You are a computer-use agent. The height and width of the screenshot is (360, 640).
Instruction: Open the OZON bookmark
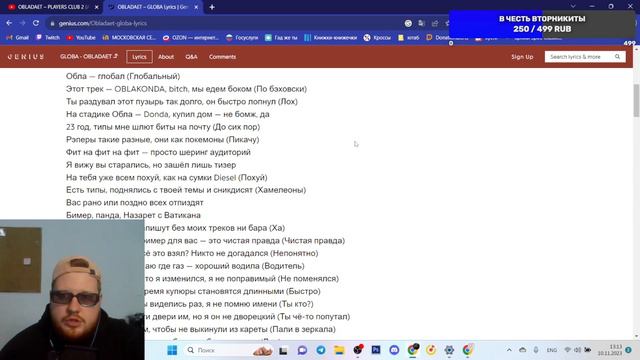191,38
